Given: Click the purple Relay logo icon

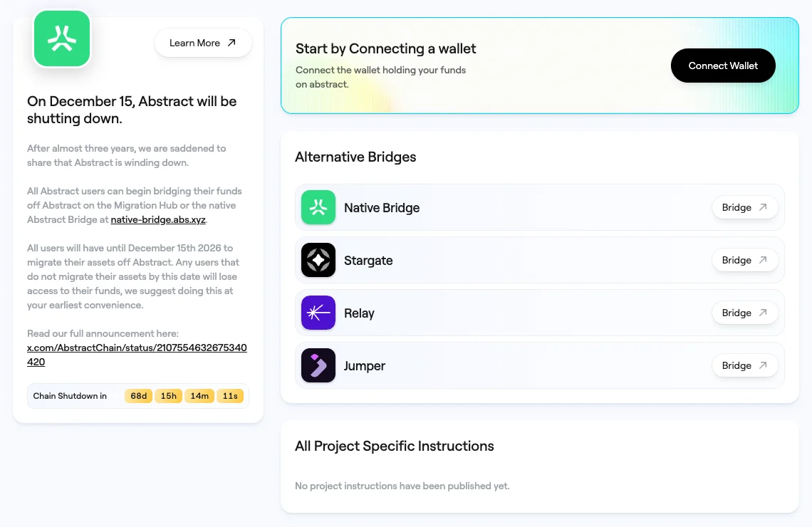Looking at the screenshot, I should [318, 313].
